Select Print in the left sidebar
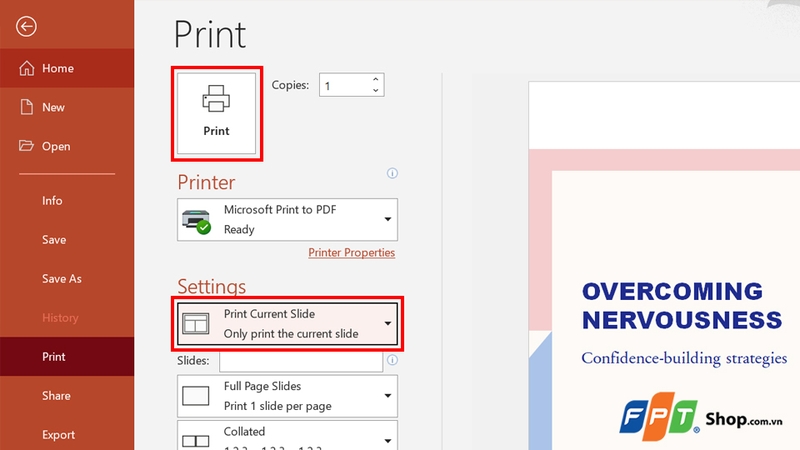The width and height of the screenshot is (800, 450). (67, 357)
